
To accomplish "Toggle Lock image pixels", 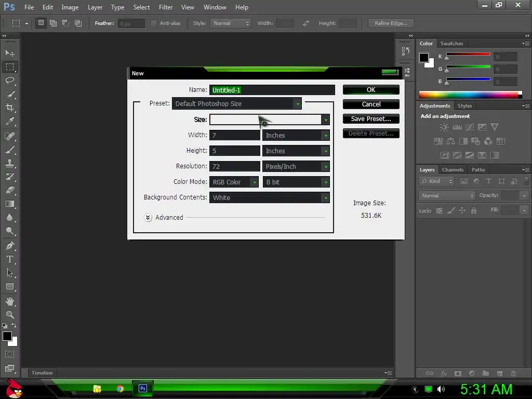I will [450, 211].
